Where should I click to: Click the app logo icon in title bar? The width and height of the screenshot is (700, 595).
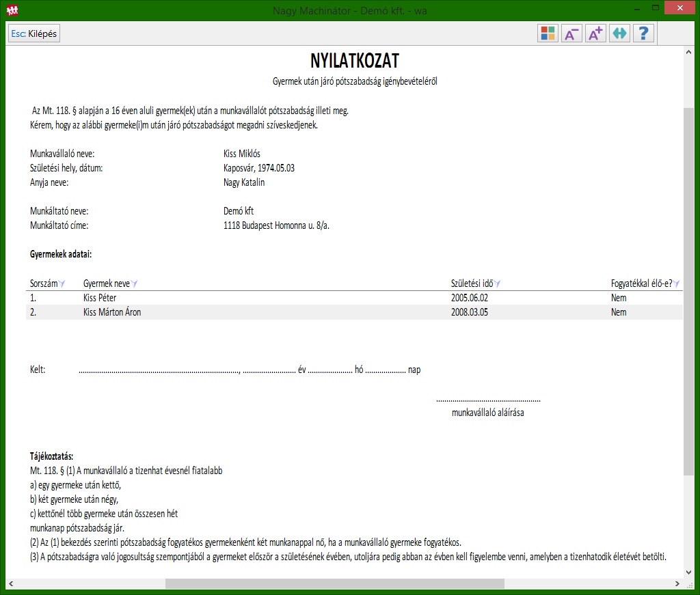12,10
